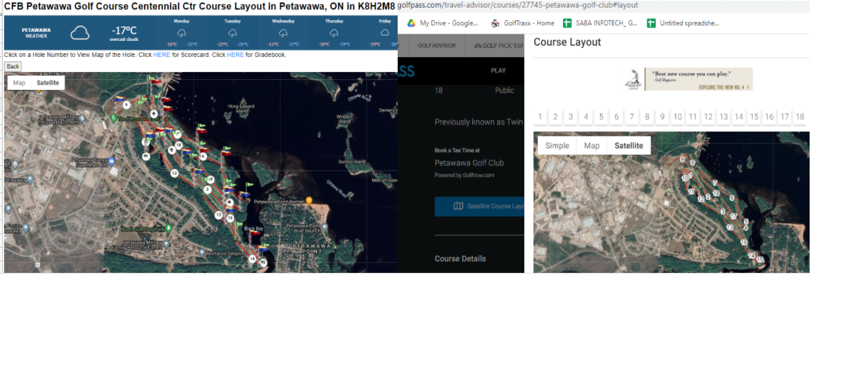
Task: Open the Untitled spreadsheet bookmark
Action: pos(683,23)
